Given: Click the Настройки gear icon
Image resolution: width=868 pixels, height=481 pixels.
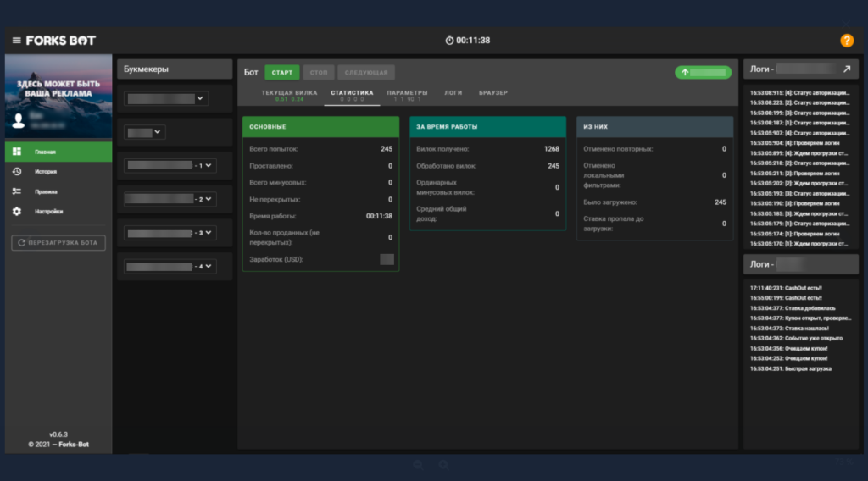Looking at the screenshot, I should click(17, 211).
